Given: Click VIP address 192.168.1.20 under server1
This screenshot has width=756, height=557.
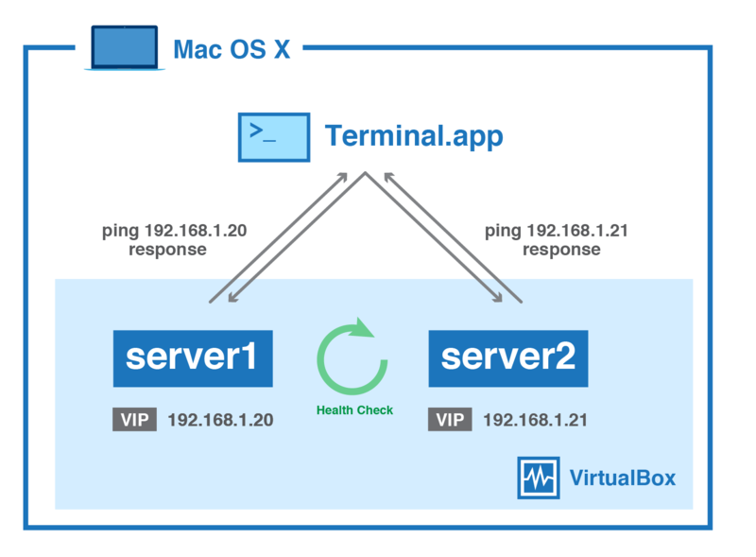Looking at the screenshot, I should [220, 420].
